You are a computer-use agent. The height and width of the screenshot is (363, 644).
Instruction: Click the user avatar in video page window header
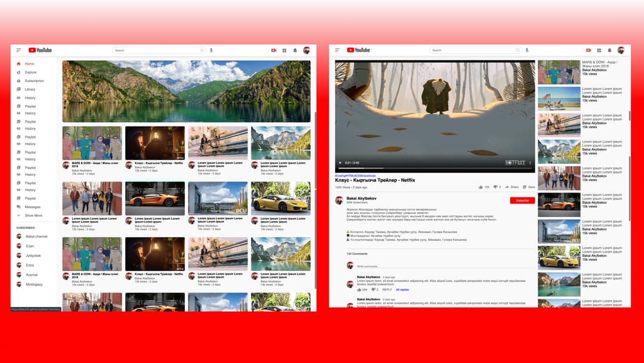click(621, 50)
